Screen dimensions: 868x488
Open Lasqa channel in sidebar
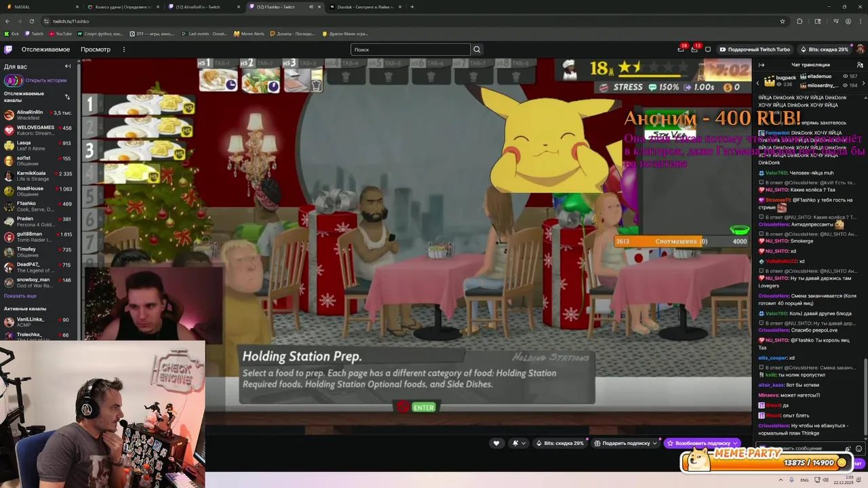tap(40, 145)
